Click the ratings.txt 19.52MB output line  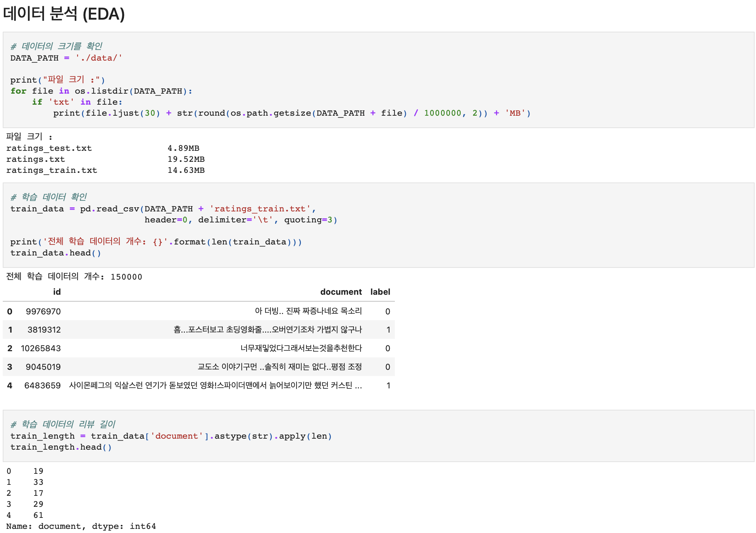tap(105, 159)
